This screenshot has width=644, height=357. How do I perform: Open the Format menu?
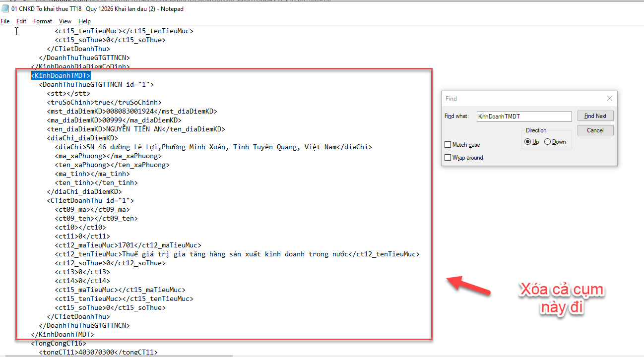click(43, 21)
